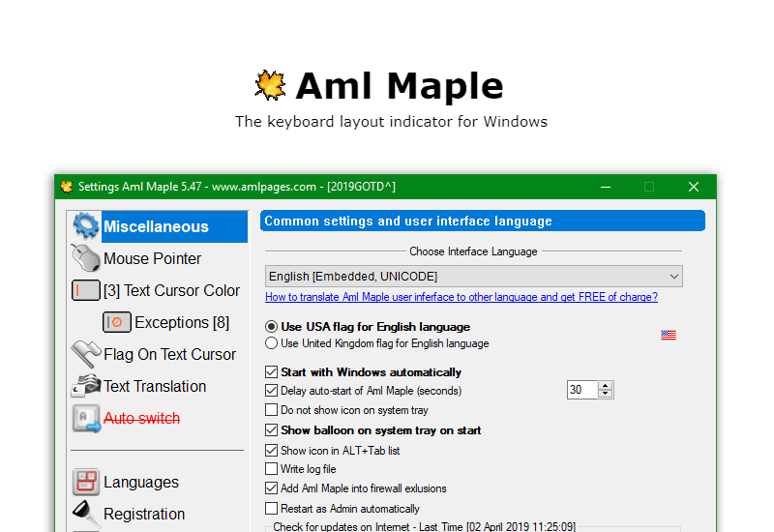The height and width of the screenshot is (532, 774).
Task: Open the Exceptions [8] section
Action: coord(182,322)
